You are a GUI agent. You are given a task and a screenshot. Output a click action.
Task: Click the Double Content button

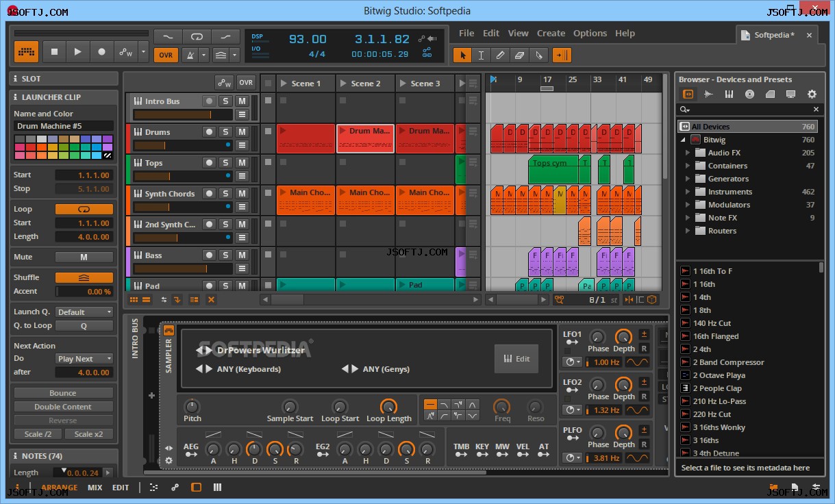pyautogui.click(x=62, y=407)
